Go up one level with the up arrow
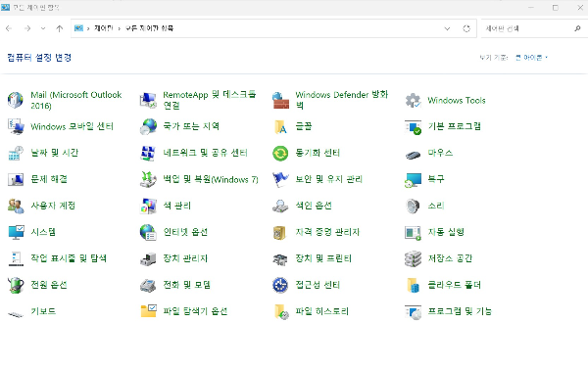 click(59, 28)
